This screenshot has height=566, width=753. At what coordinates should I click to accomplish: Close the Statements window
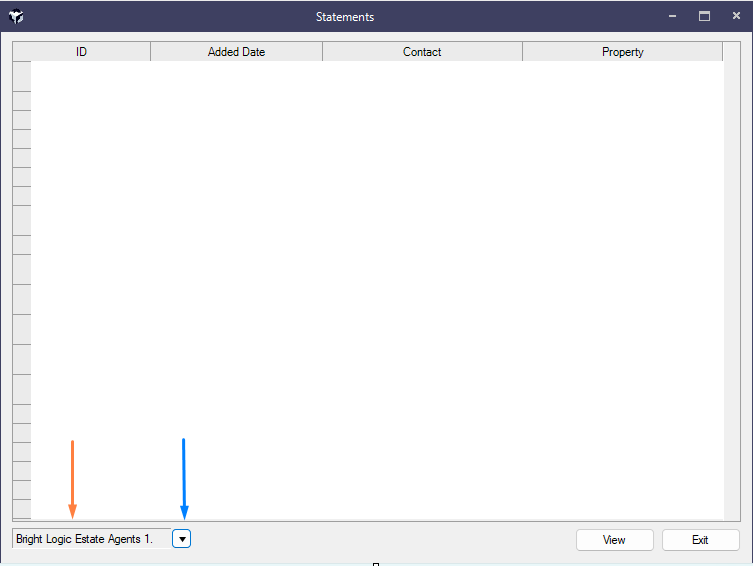pyautogui.click(x=736, y=17)
